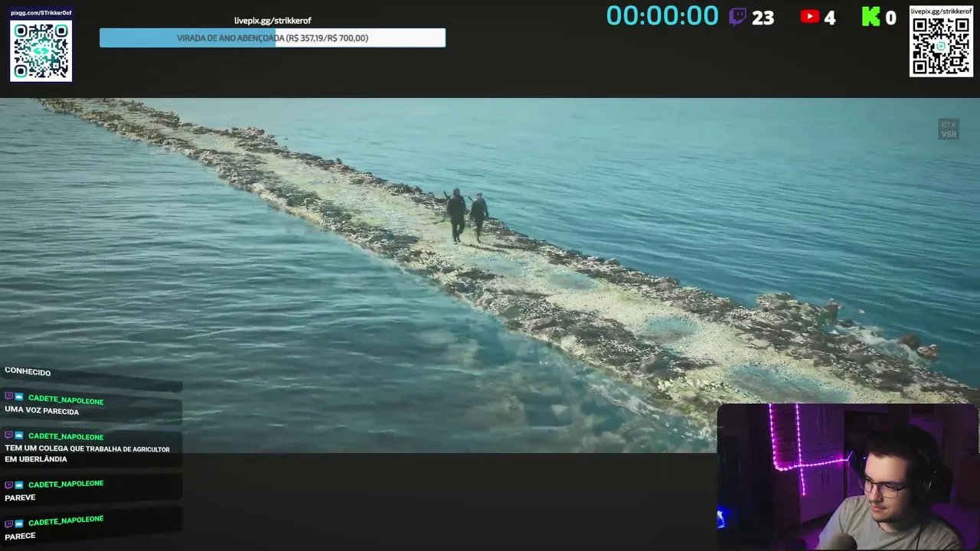Click the CADETE_NAPOLEONE name above 'PAREVE'
Image resolution: width=980 pixels, height=551 pixels.
[66, 484]
